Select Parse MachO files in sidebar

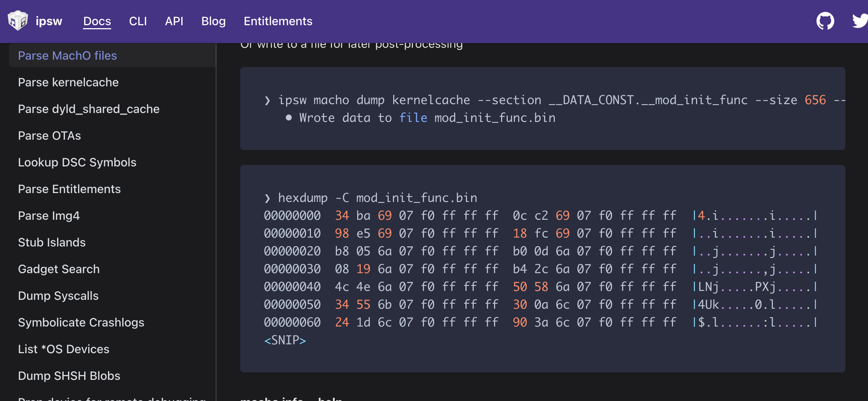67,56
